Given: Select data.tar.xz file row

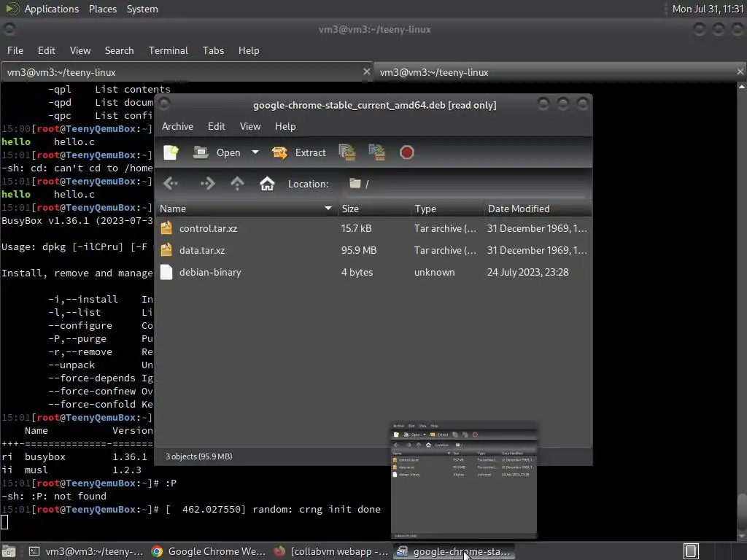Looking at the screenshot, I should click(373, 251).
